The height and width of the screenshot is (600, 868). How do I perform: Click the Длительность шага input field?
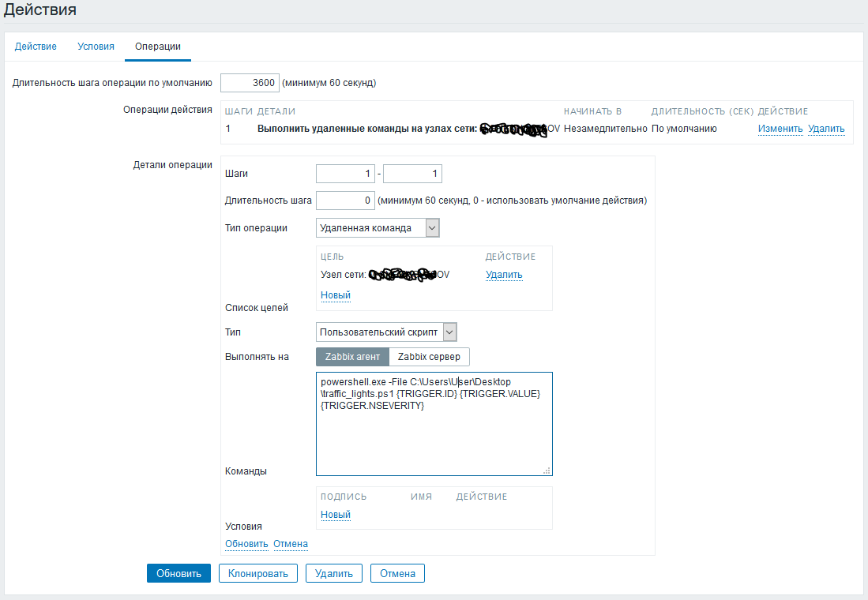click(x=345, y=201)
